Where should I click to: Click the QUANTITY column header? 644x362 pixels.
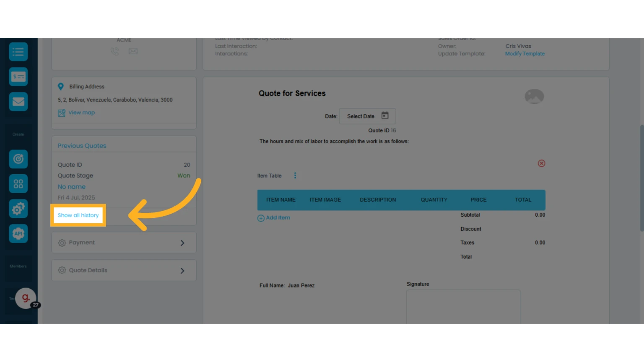434,200
